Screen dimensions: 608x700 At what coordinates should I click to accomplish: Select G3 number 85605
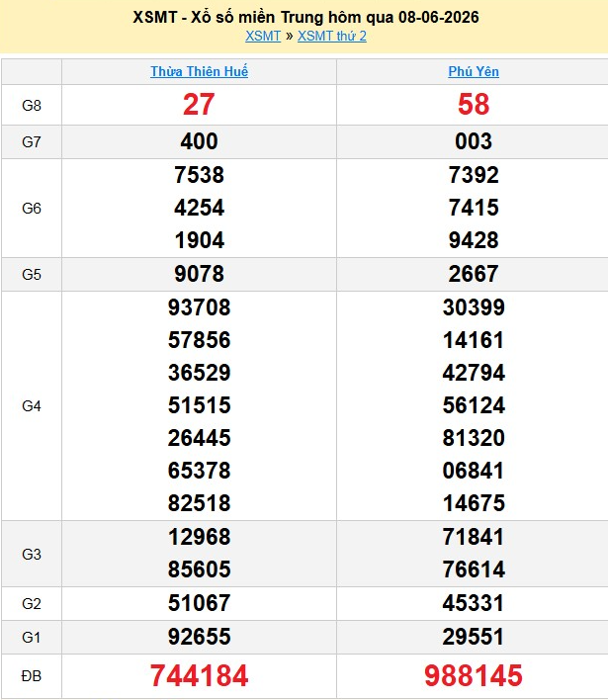point(199,569)
